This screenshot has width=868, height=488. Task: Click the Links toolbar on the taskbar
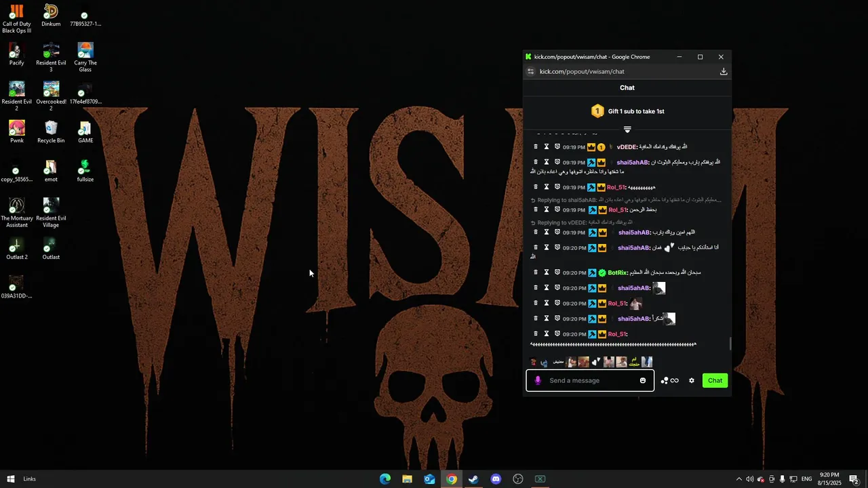pyautogui.click(x=29, y=479)
